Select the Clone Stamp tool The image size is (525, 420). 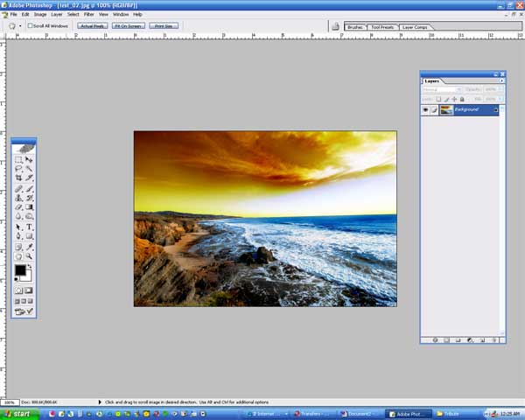pyautogui.click(x=18, y=198)
